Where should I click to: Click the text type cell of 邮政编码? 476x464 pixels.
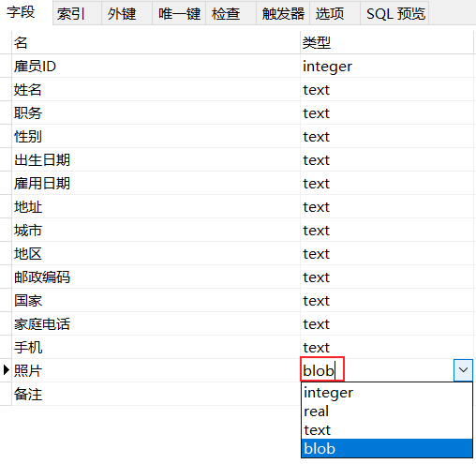387,277
